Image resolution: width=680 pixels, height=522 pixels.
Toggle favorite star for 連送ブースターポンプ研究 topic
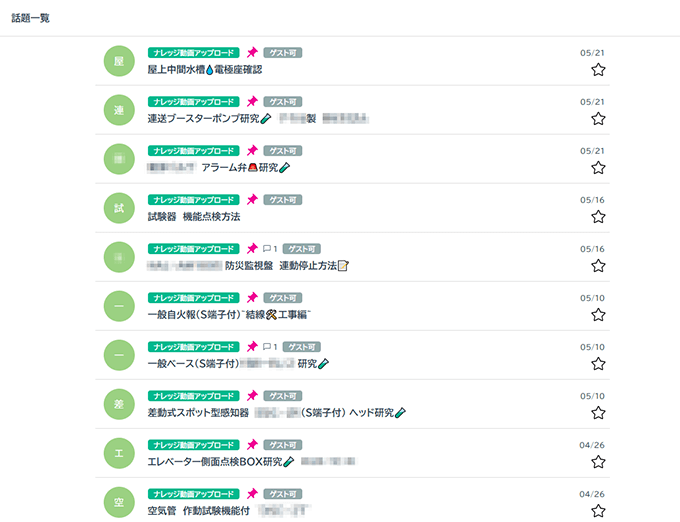[x=598, y=118]
